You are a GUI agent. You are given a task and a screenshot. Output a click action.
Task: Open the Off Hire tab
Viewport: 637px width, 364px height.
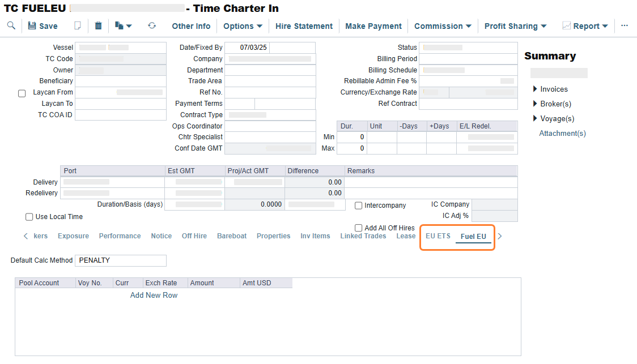[194, 236]
